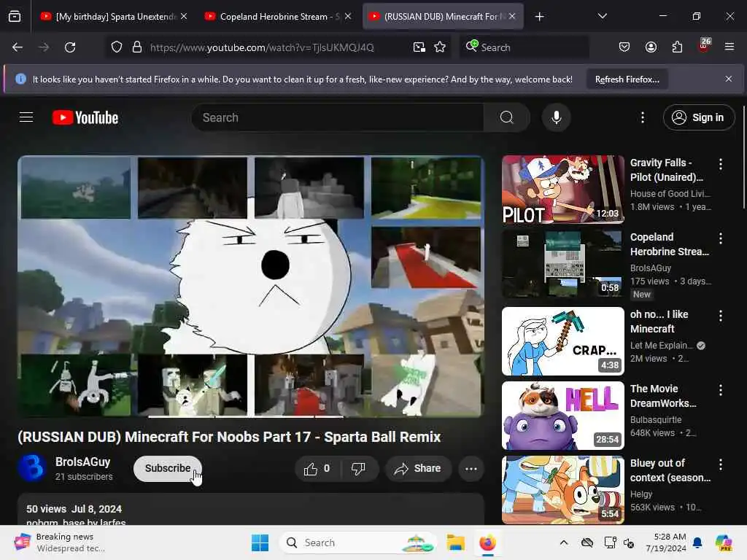This screenshot has width=747, height=560.
Task: Open Firefox account icon
Action: tap(651, 47)
